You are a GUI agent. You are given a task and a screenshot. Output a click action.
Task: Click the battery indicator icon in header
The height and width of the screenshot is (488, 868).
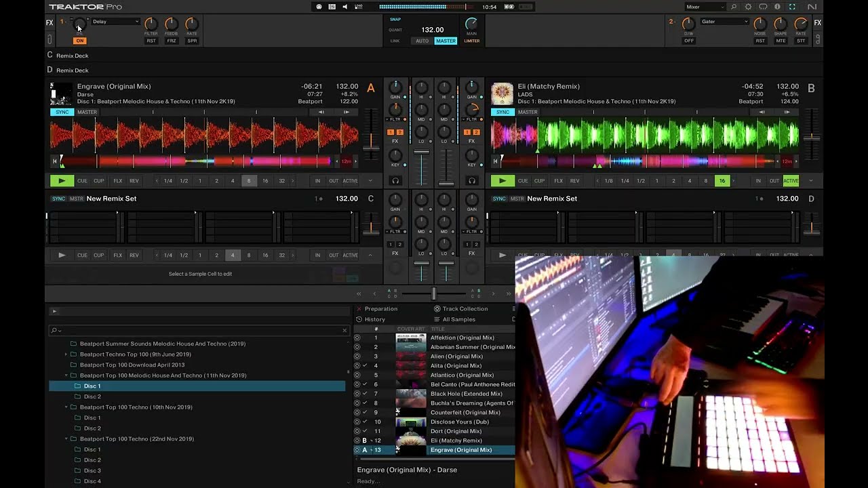[x=509, y=7]
